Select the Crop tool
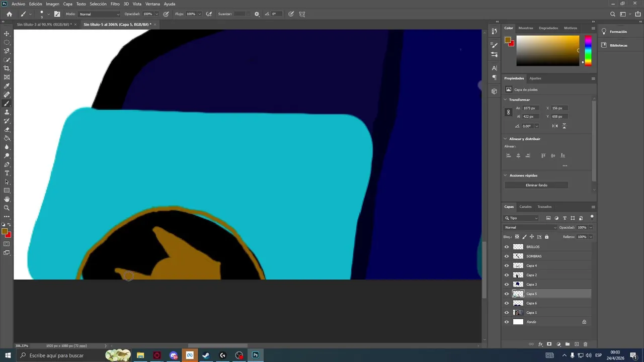This screenshot has width=644, height=362. [7, 68]
